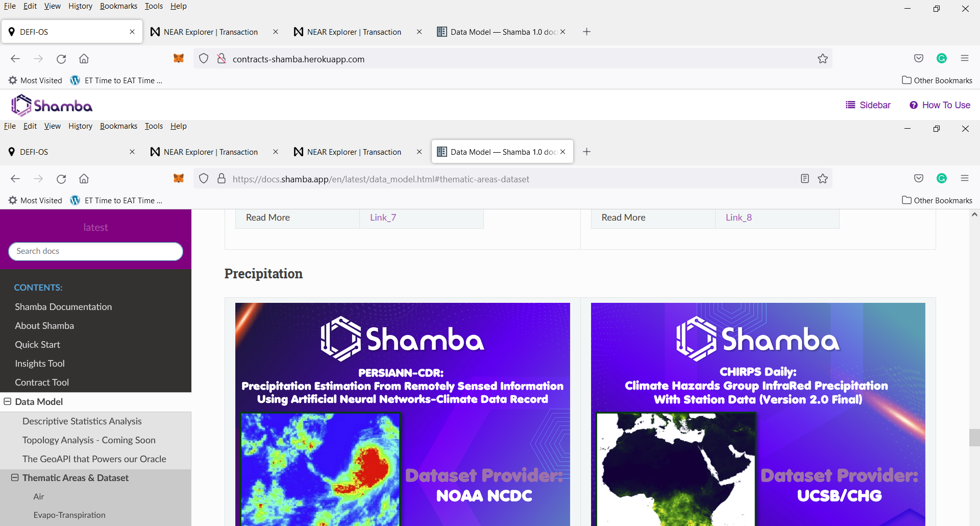Click the Search docs field
Screen dimensions: 980x526
[95, 251]
